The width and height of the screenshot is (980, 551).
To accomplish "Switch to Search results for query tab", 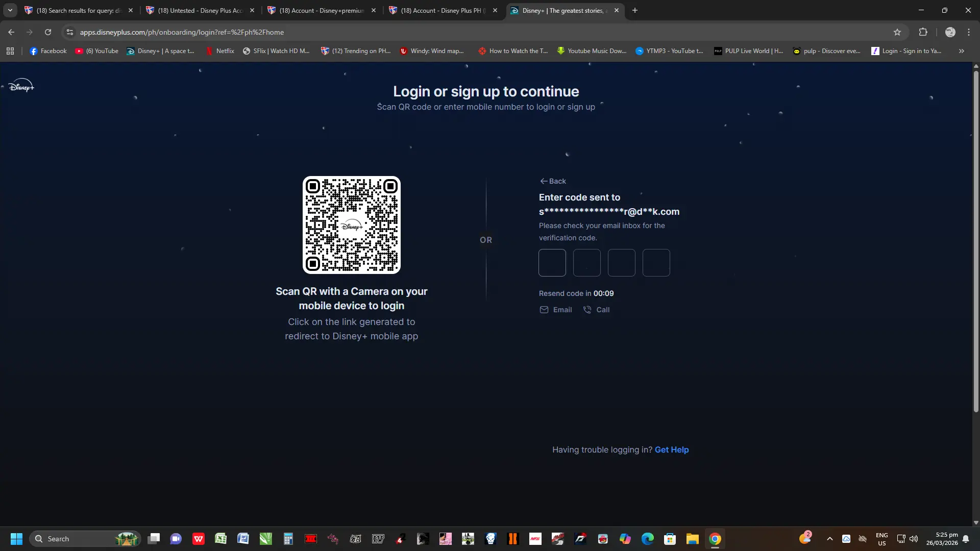I will point(79,10).
